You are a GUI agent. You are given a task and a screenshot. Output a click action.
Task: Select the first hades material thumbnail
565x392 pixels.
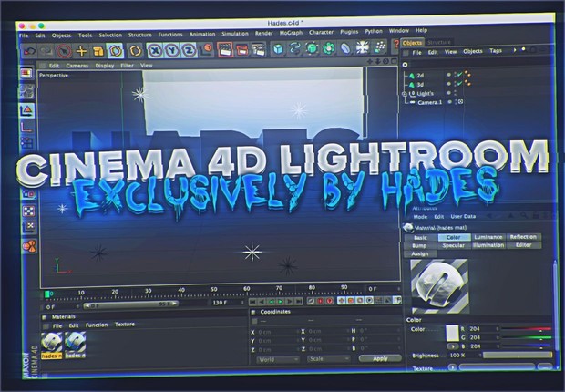52,343
